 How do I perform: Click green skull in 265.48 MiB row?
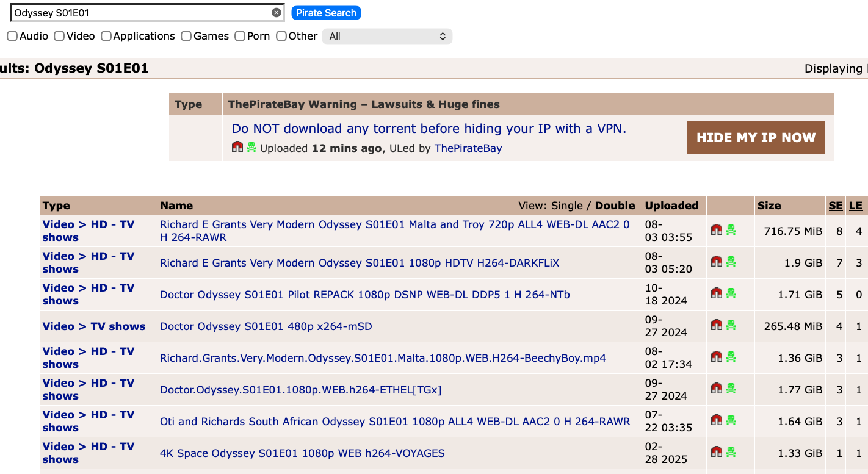coord(731,325)
